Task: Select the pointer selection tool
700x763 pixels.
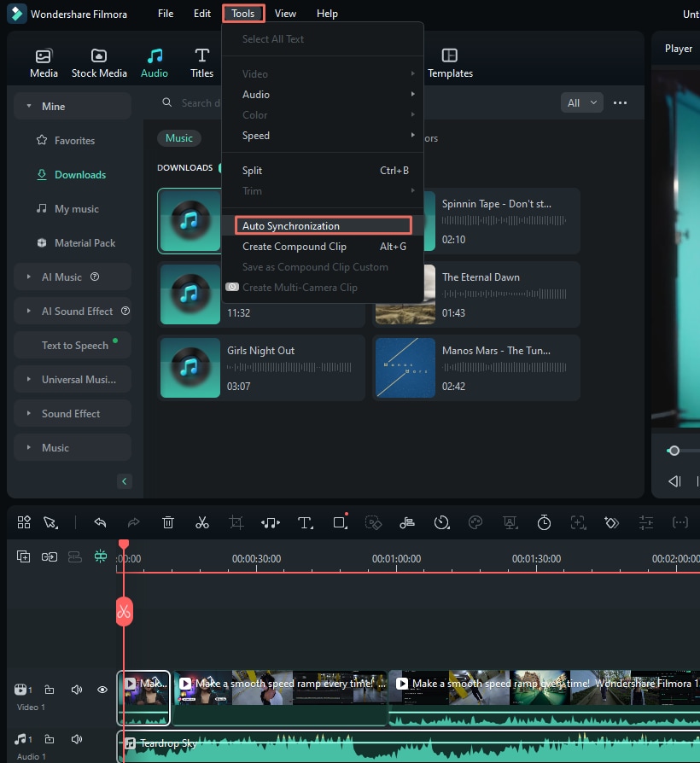Action: [x=50, y=522]
